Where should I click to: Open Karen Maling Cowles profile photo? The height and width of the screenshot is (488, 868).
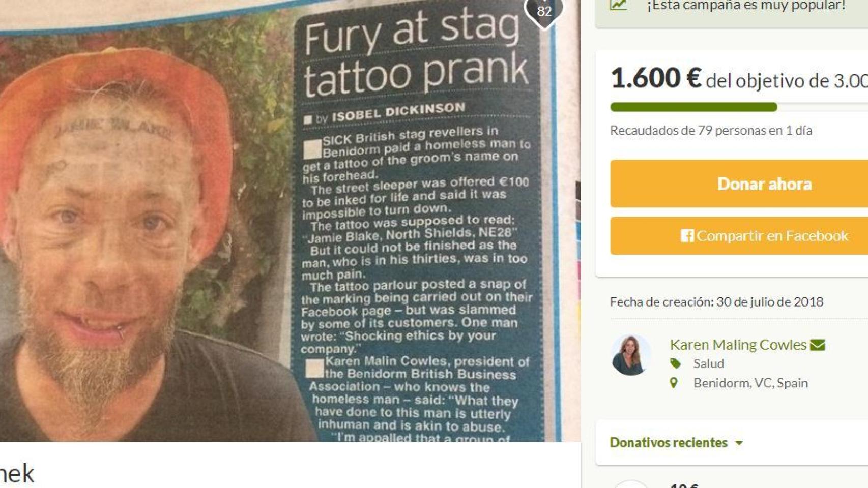pos(631,355)
